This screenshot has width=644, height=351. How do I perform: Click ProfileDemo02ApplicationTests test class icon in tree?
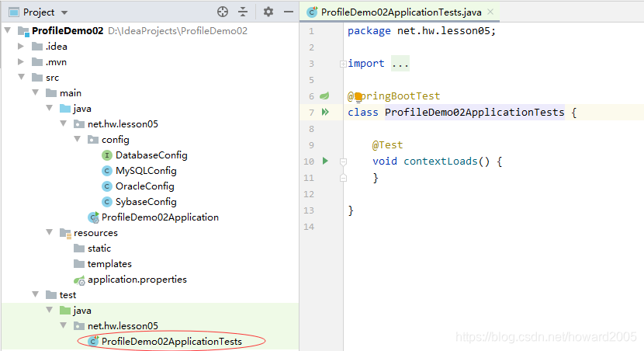click(x=93, y=341)
